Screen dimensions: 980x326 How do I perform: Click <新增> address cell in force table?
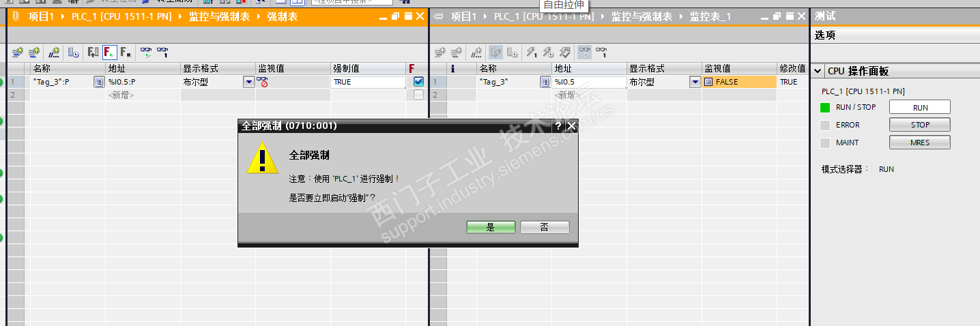click(143, 95)
